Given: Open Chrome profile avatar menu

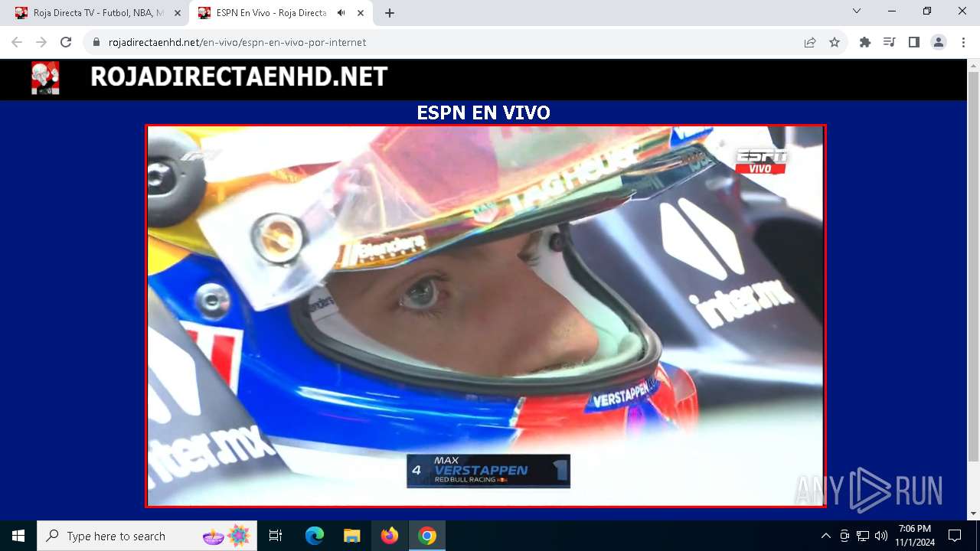Looking at the screenshot, I should pyautogui.click(x=939, y=42).
